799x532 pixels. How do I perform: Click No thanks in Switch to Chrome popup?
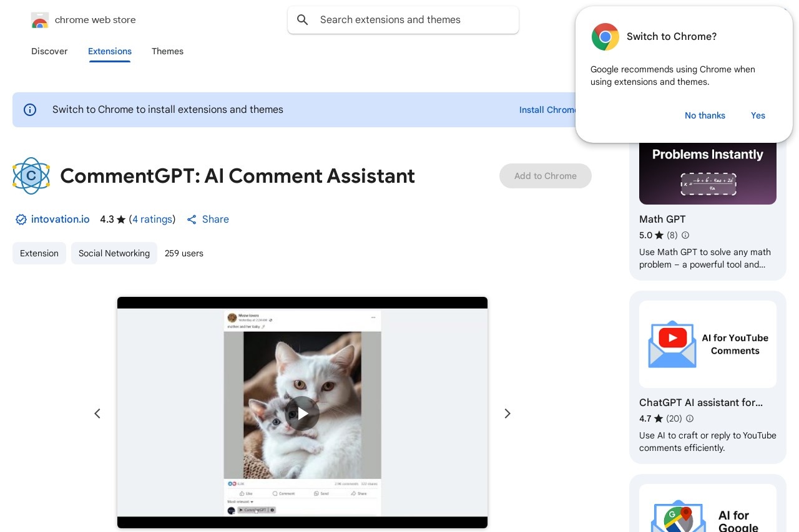point(705,115)
